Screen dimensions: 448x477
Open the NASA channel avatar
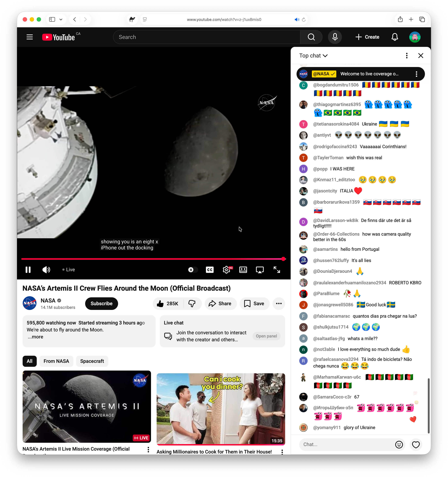click(30, 303)
